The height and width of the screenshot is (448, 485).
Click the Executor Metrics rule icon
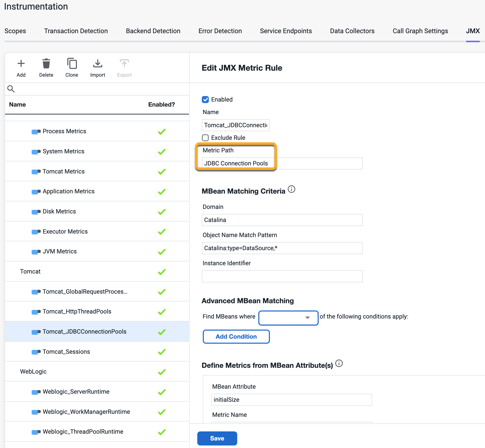tap(36, 232)
